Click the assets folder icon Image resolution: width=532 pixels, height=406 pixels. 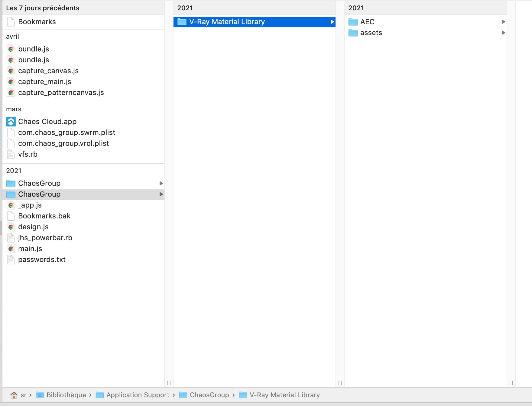pyautogui.click(x=353, y=33)
